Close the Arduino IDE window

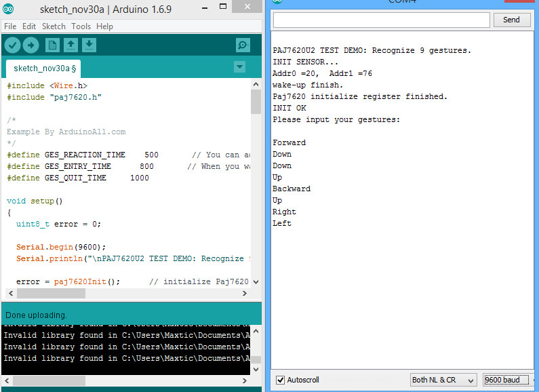(x=247, y=7)
